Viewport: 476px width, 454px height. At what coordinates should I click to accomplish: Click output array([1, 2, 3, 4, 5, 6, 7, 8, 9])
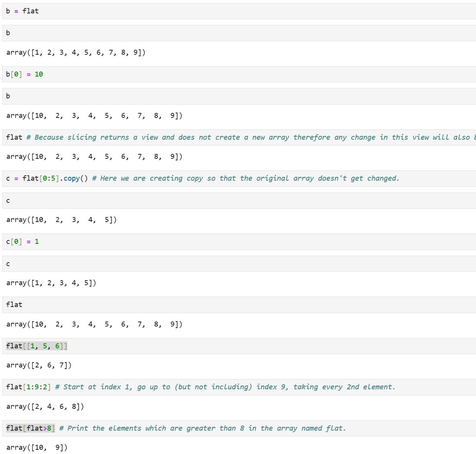[76, 52]
